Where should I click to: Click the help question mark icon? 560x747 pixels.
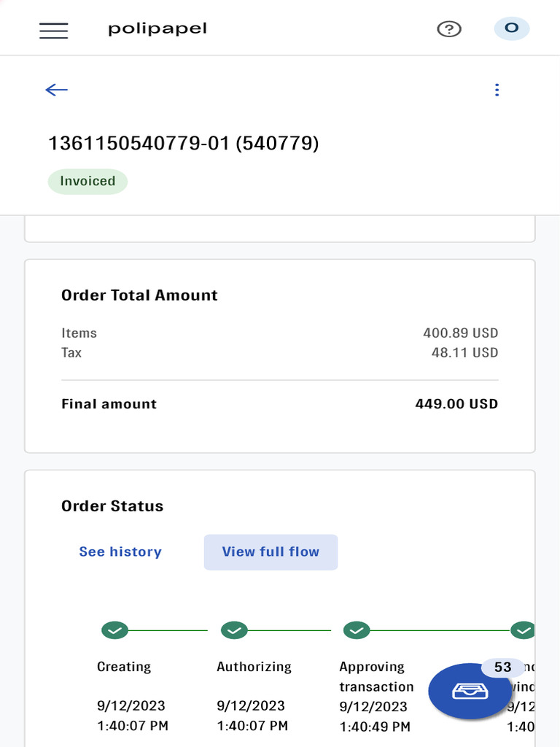click(x=449, y=29)
